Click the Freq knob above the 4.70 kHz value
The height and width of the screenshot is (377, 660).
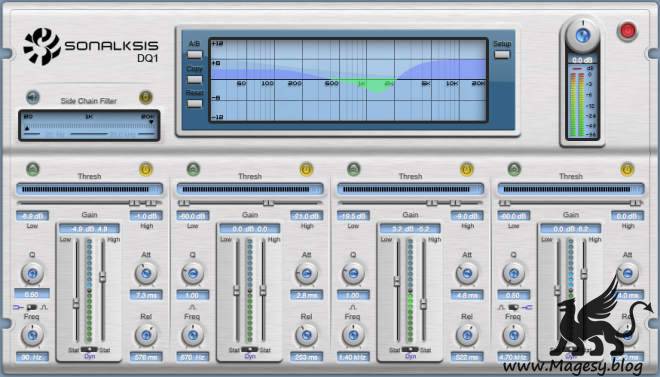click(514, 335)
